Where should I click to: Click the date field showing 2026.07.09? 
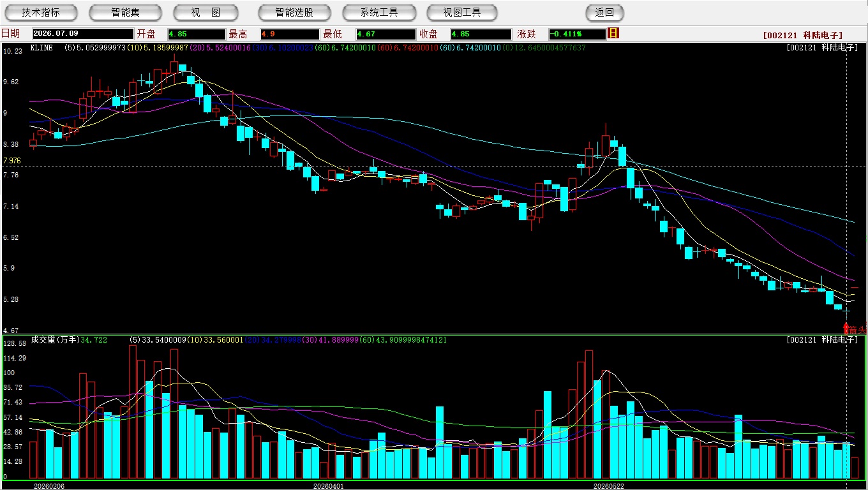83,34
